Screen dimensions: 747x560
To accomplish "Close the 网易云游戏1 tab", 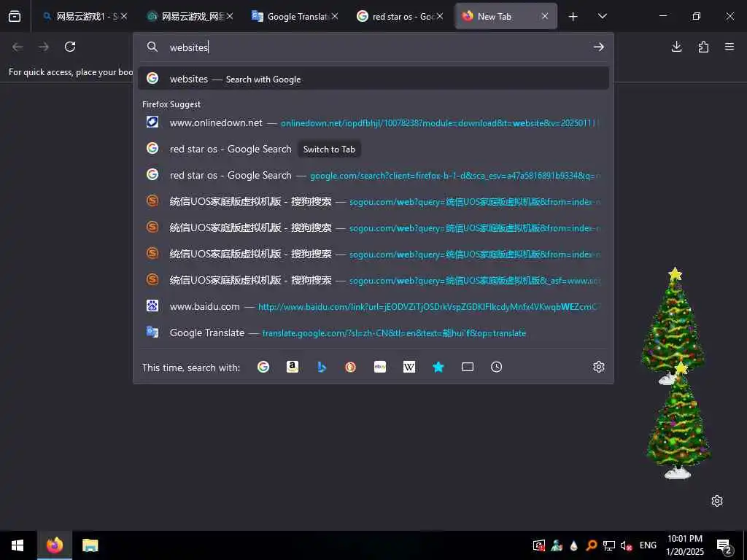I will pos(124,16).
